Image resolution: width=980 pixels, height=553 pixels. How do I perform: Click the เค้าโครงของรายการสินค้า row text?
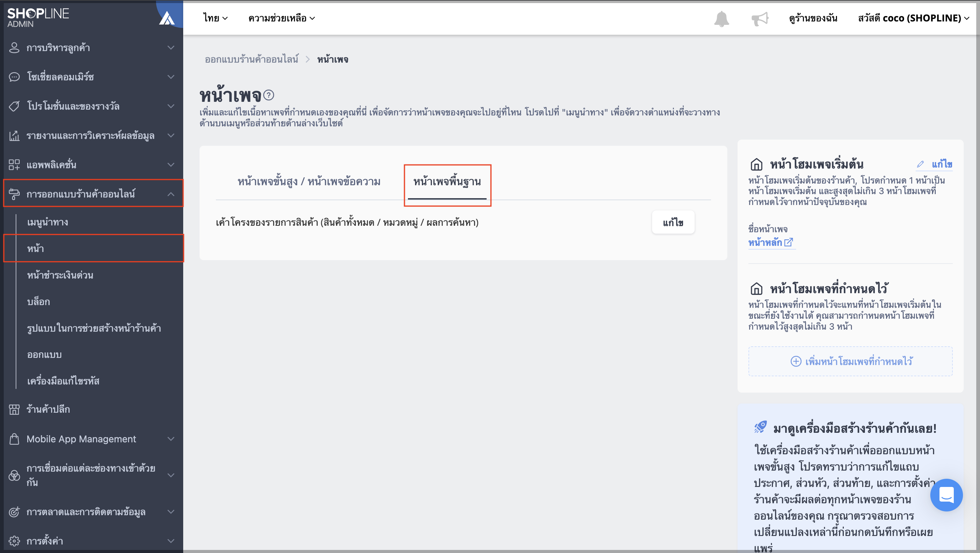347,222
